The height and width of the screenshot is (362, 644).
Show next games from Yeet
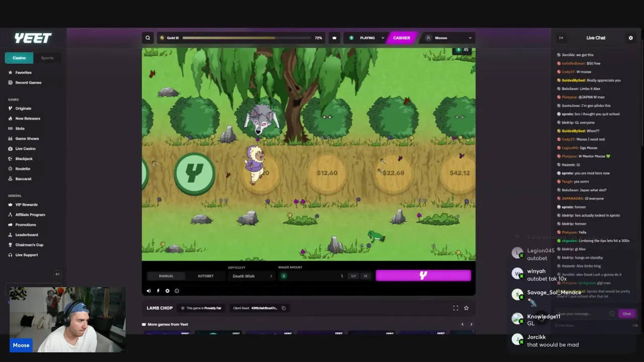[471, 324]
